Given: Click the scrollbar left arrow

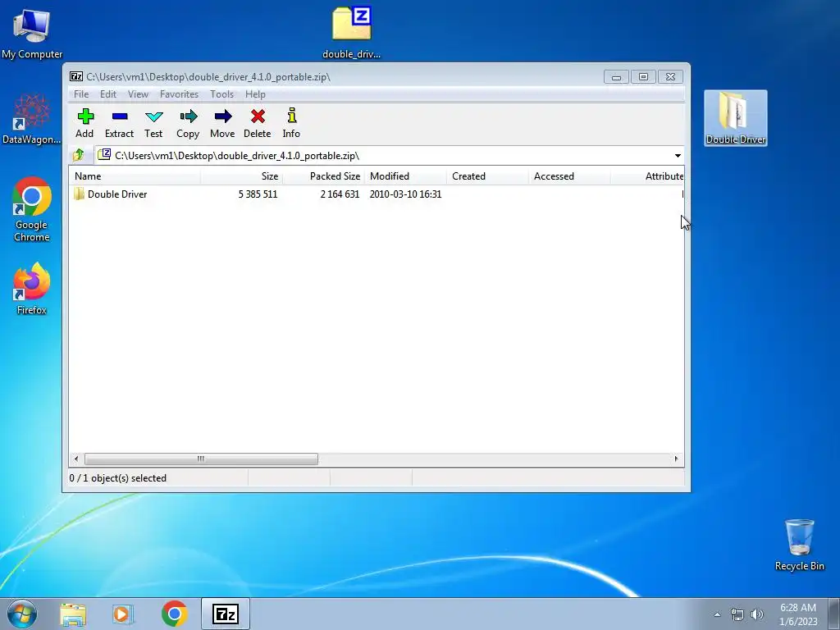Looking at the screenshot, I should tap(76, 459).
